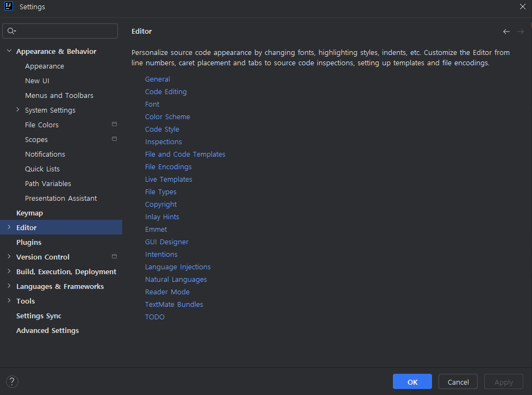Expand the Editor tree node
This screenshot has height=395, width=532.
[9, 227]
